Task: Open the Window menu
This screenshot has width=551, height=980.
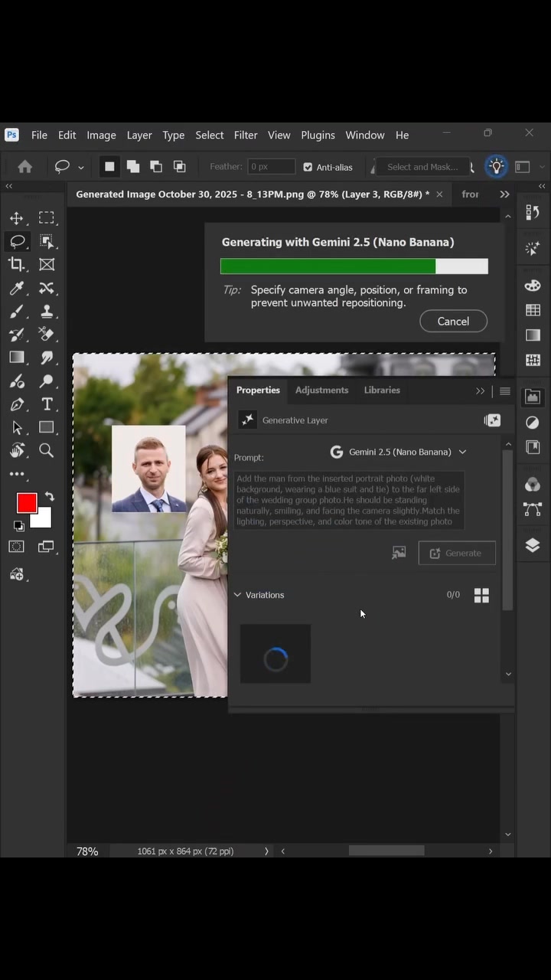Action: pos(365,135)
